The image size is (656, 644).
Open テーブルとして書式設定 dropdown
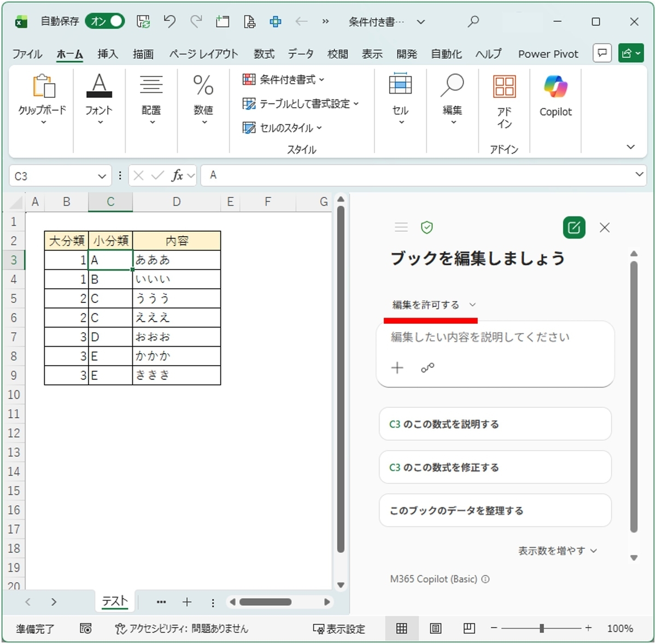301,103
